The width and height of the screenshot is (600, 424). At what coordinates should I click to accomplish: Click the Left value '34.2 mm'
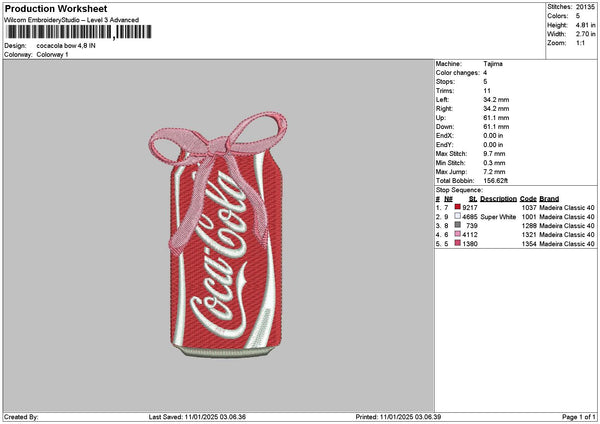pyautogui.click(x=496, y=100)
